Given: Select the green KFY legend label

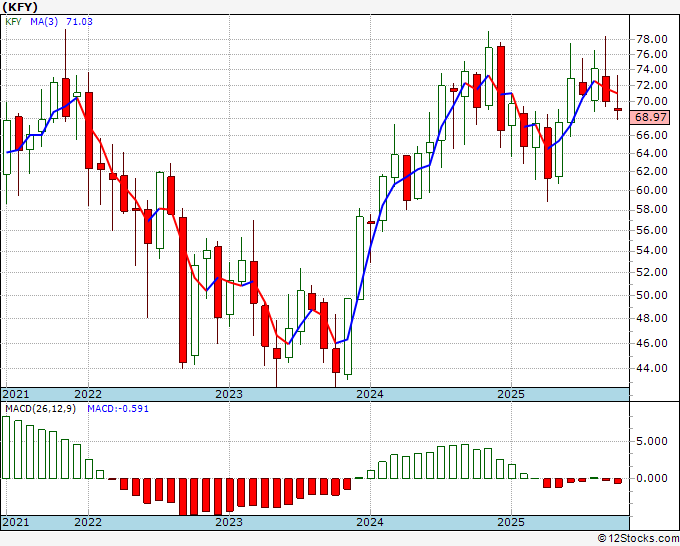Looking at the screenshot, I should (13, 21).
